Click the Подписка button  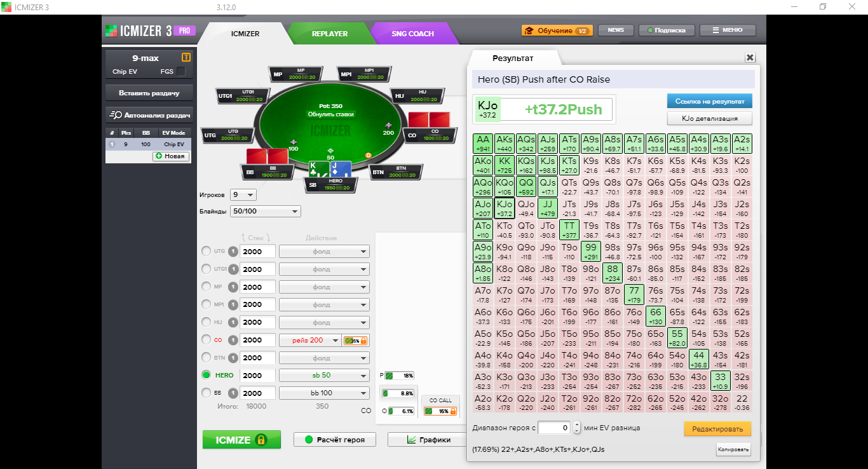click(666, 30)
